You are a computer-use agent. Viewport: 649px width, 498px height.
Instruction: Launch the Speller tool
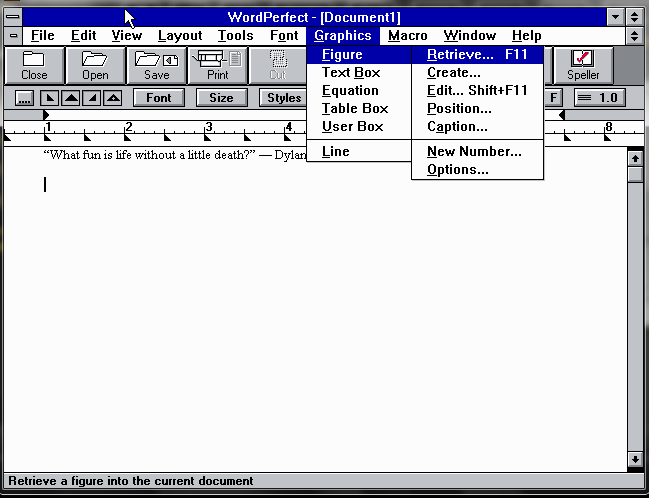coord(583,65)
